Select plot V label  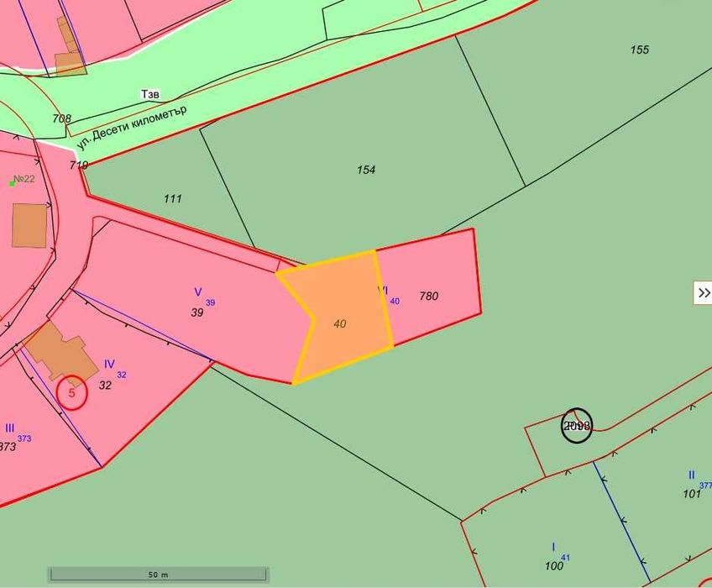(198, 291)
